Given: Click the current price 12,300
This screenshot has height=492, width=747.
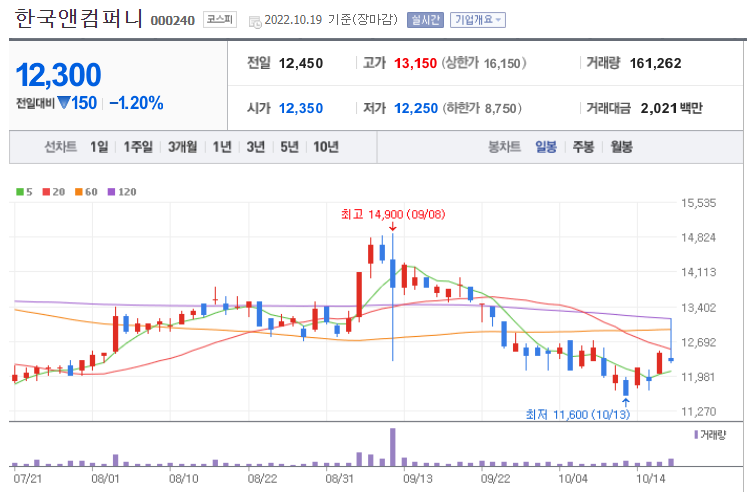Looking at the screenshot, I should coord(59,75).
